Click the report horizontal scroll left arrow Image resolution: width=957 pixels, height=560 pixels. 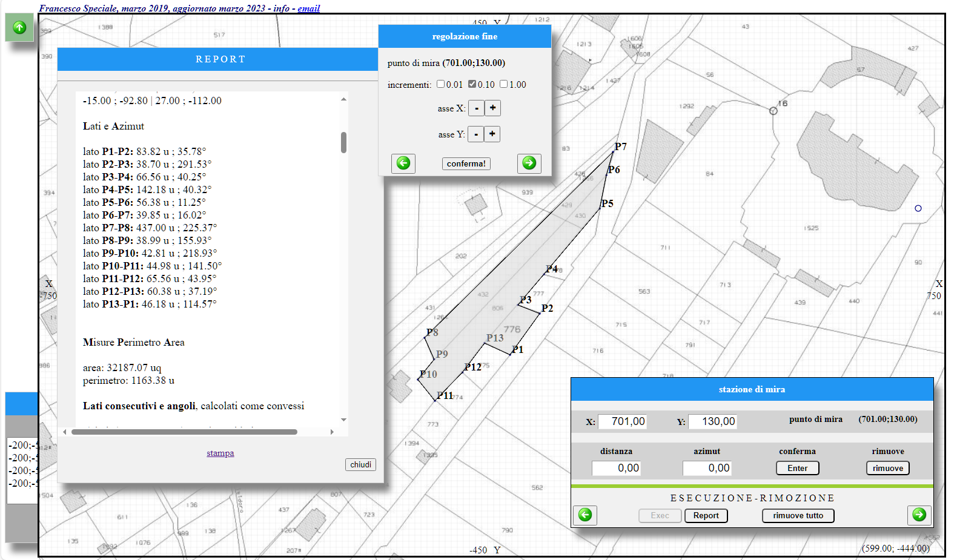point(65,432)
